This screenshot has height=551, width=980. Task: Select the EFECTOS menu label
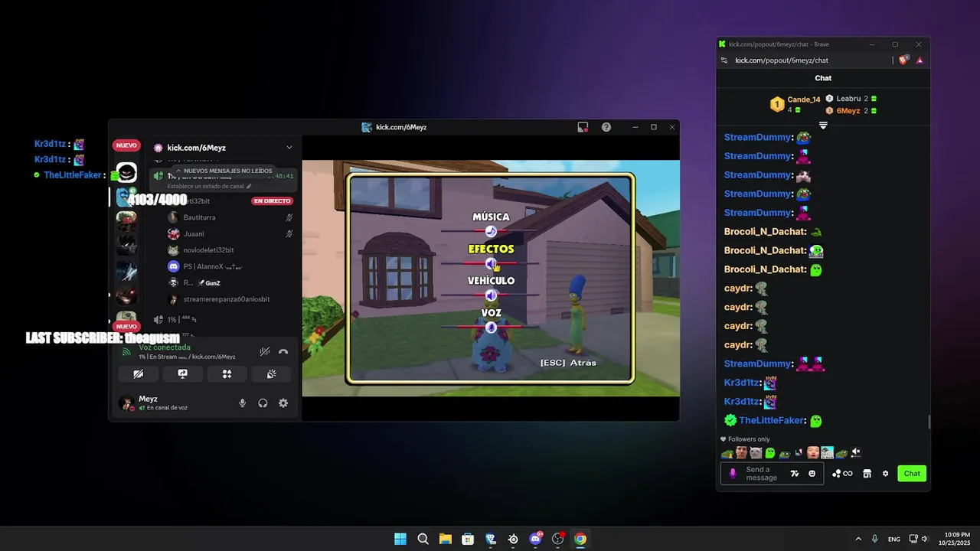491,249
